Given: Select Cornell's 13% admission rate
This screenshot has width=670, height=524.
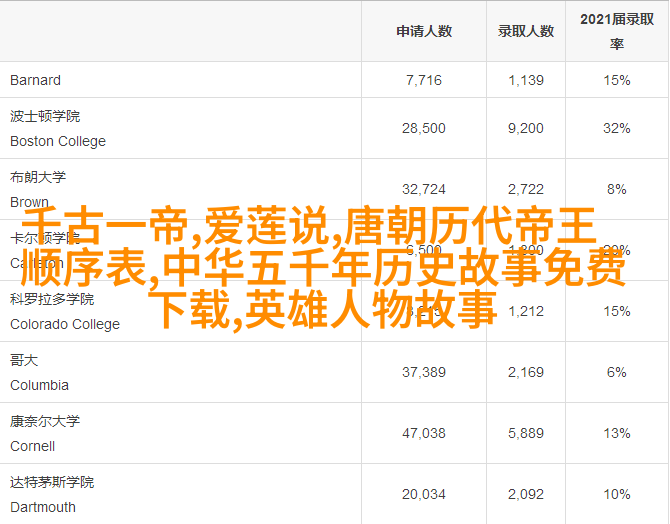Looking at the screenshot, I should (x=617, y=433).
